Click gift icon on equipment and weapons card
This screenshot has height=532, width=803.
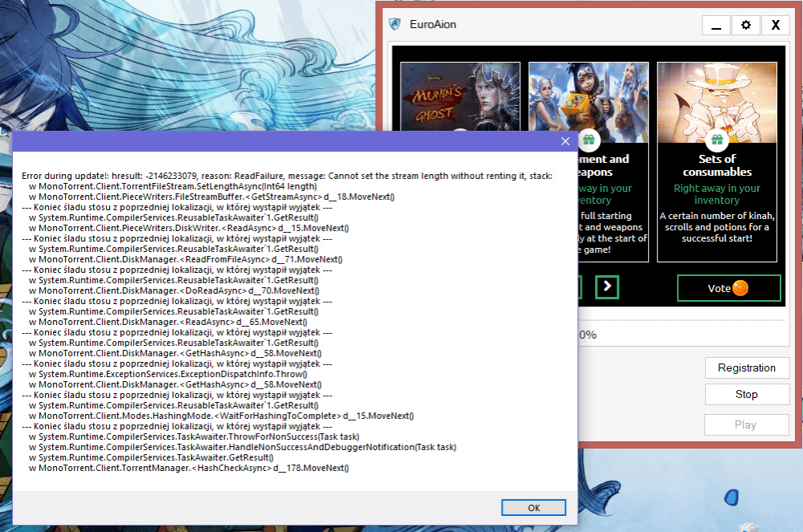point(589,140)
